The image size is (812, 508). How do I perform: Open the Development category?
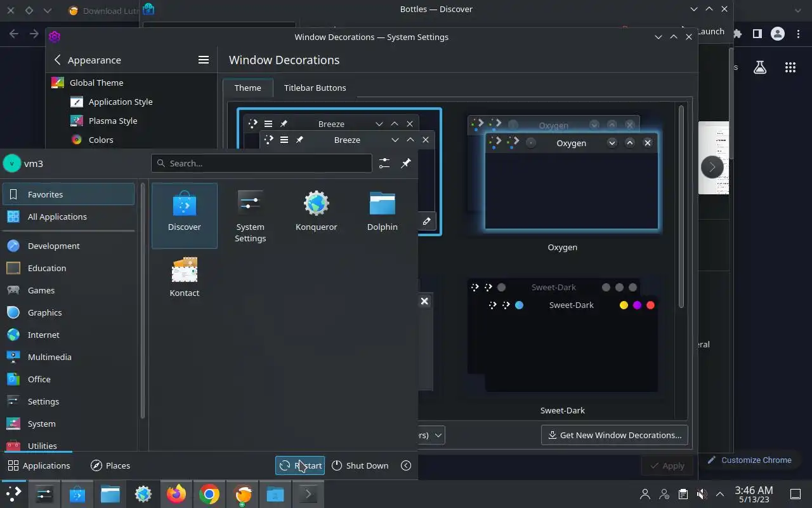pos(69,246)
